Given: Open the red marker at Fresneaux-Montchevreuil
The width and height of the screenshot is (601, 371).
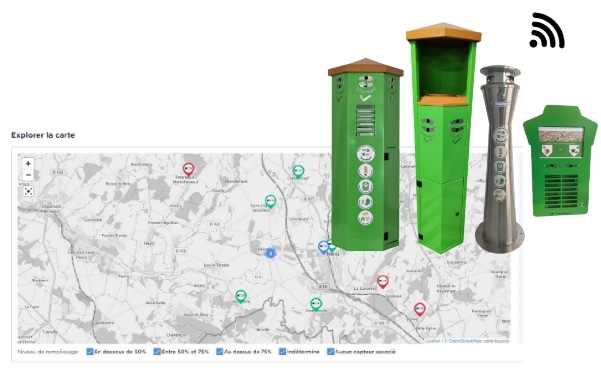Looking at the screenshot, I should pyautogui.click(x=188, y=169).
